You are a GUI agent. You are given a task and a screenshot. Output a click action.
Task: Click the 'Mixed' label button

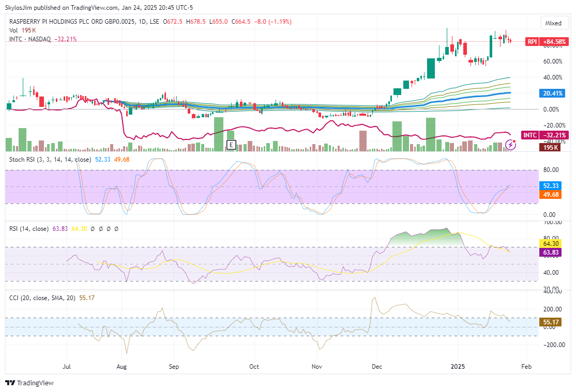pos(553,23)
